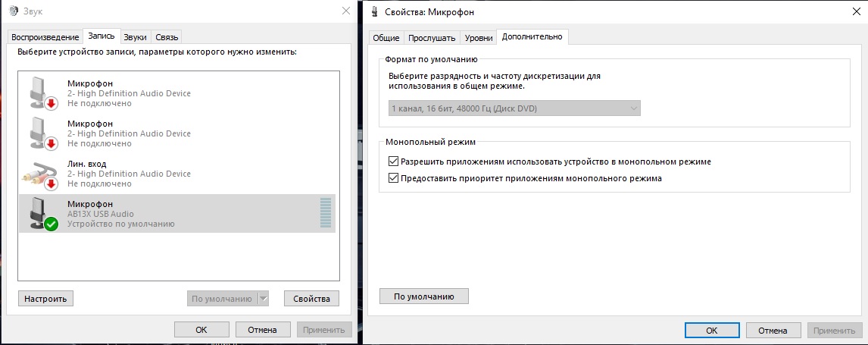Switch to the Воспроизведение tab
The width and height of the screenshot is (868, 345).
[x=45, y=37]
